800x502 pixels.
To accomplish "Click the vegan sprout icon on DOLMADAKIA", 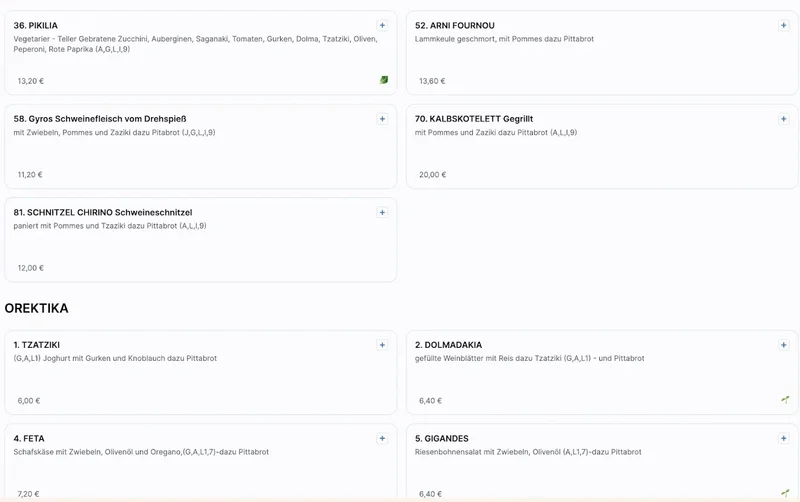I will coord(785,400).
